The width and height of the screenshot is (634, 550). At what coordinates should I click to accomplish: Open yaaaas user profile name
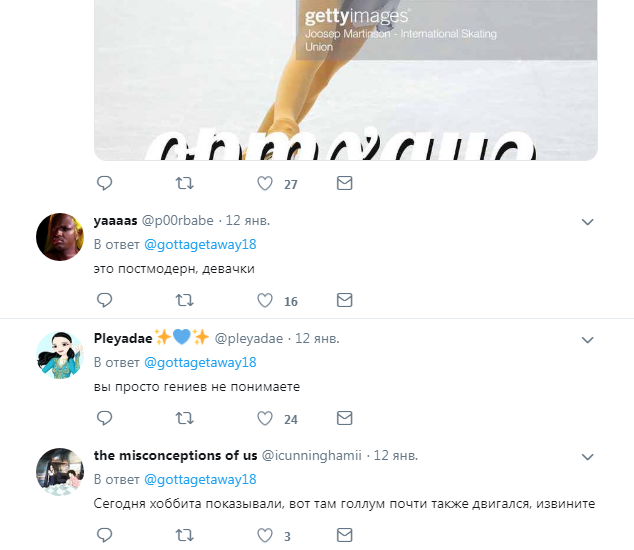116,221
